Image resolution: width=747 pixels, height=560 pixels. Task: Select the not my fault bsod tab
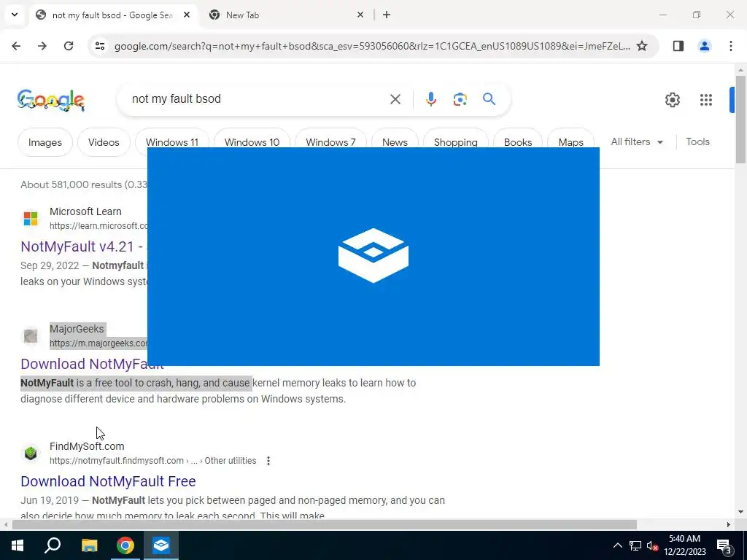coord(112,15)
